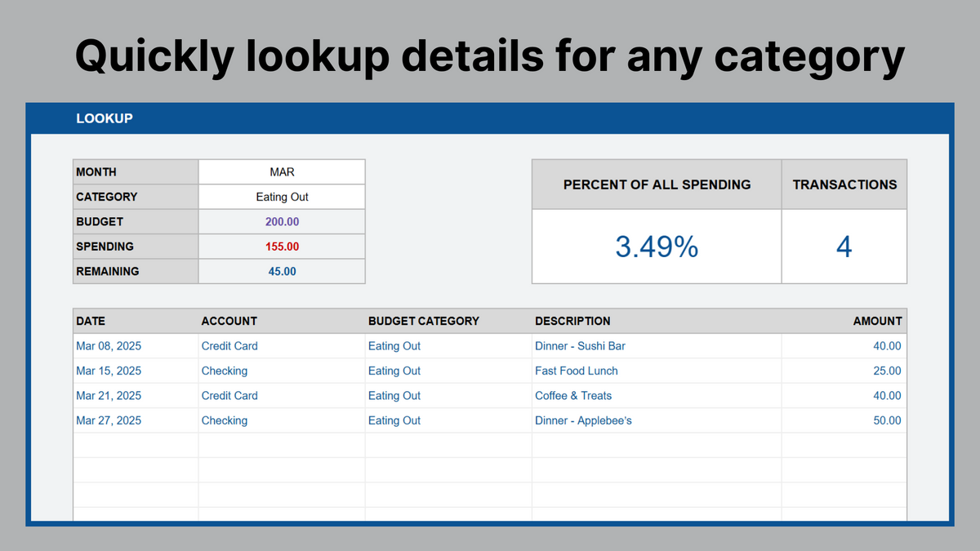Select the Dinner - Applebee's description
This screenshot has height=551, width=980.
[583, 420]
